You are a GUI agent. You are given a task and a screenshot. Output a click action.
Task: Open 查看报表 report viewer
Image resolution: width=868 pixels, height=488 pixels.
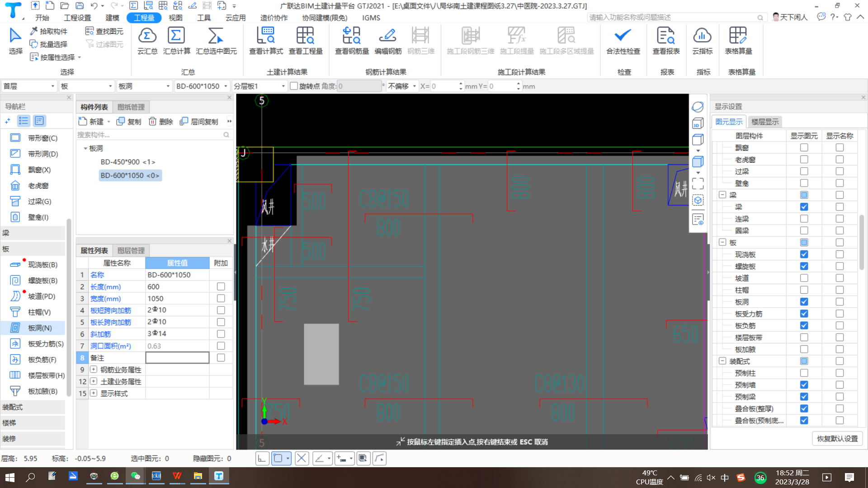[666, 41]
